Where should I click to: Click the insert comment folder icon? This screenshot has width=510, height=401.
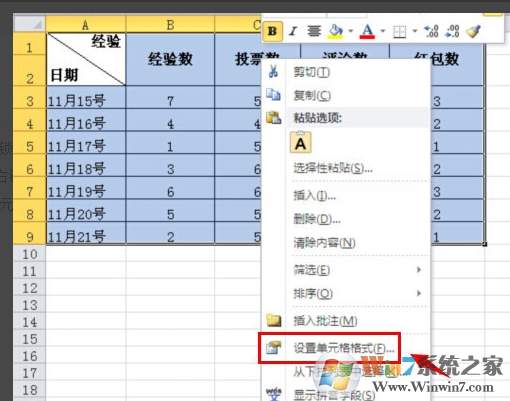(274, 320)
